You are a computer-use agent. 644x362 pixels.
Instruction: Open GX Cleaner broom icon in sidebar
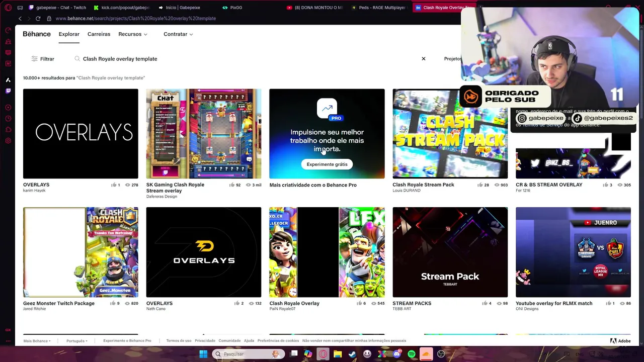[x=8, y=41]
